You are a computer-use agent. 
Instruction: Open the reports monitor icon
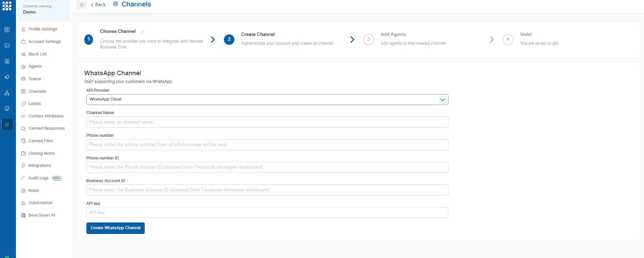coord(7,109)
